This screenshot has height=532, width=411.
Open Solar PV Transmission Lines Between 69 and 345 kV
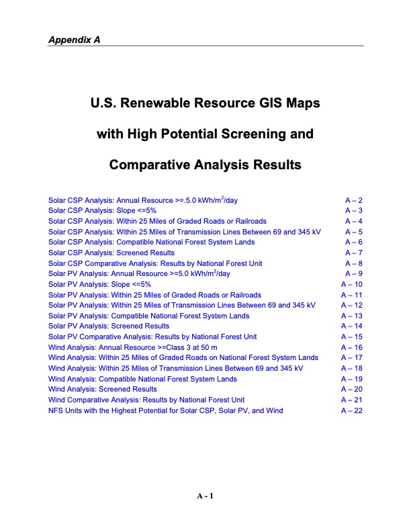(x=182, y=305)
